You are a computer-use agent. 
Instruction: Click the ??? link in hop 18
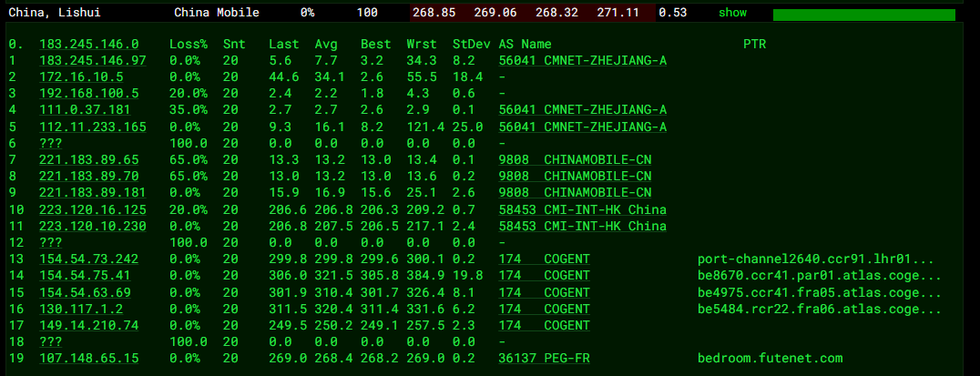(51, 341)
